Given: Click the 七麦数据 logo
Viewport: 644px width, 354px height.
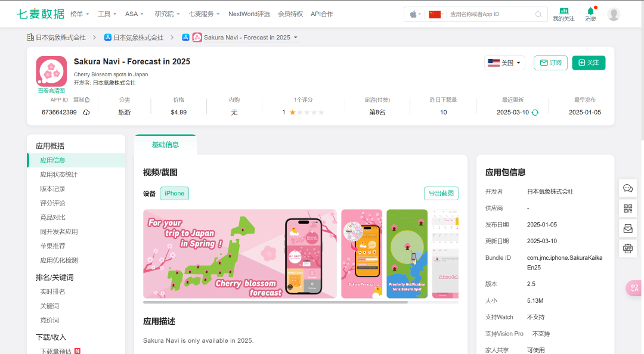Looking at the screenshot, I should (x=41, y=14).
